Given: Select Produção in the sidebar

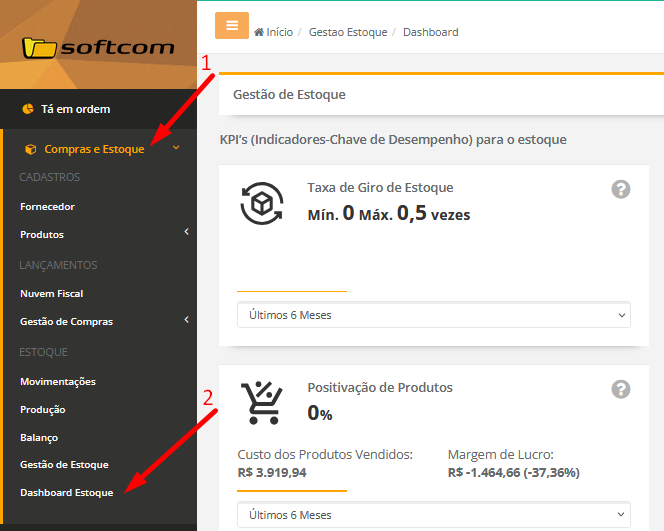Looking at the screenshot, I should 42,409.
